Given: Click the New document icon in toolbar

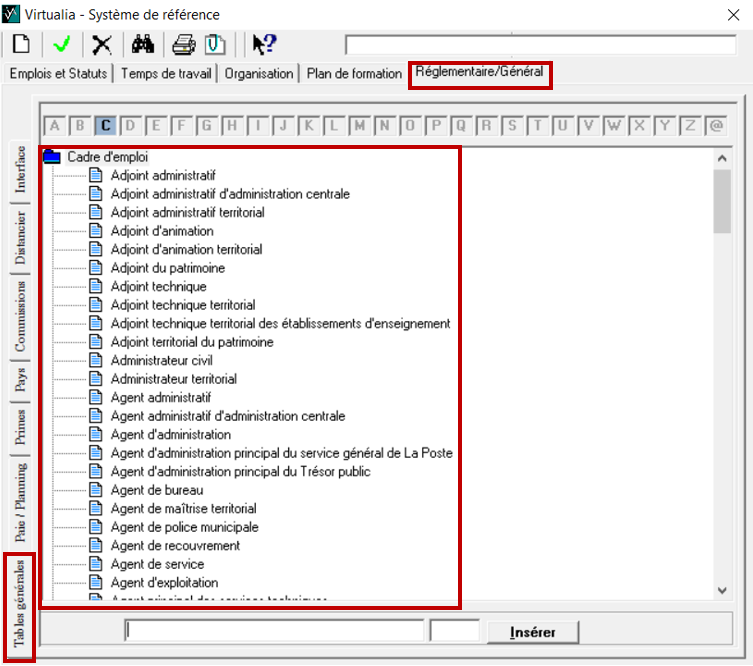Looking at the screenshot, I should coord(21,45).
